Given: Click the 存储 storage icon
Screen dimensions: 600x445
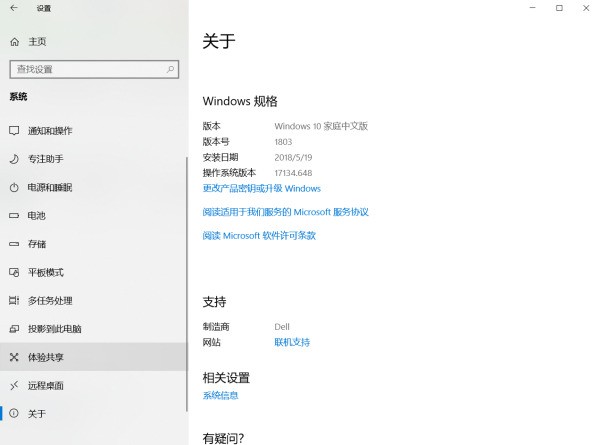Looking at the screenshot, I should (14, 244).
